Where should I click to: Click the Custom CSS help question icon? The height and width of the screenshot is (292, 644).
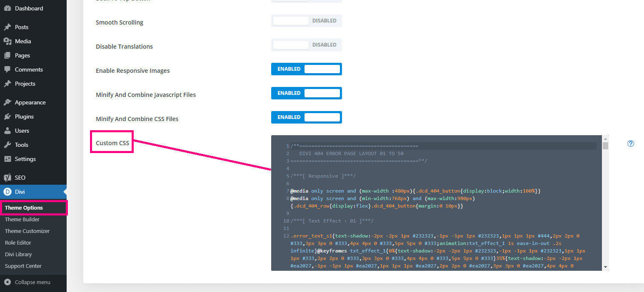[x=630, y=144]
